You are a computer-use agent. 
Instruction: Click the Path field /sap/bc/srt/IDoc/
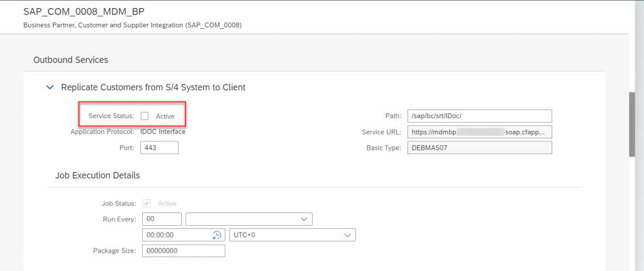(480, 116)
